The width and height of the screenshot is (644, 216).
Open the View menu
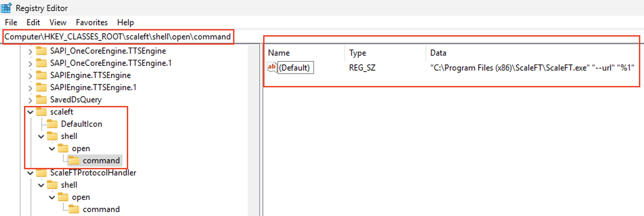[58, 22]
